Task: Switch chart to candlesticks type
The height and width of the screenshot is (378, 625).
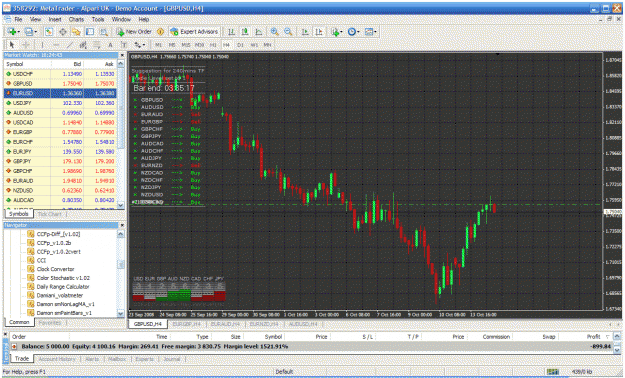Action: (x=245, y=32)
